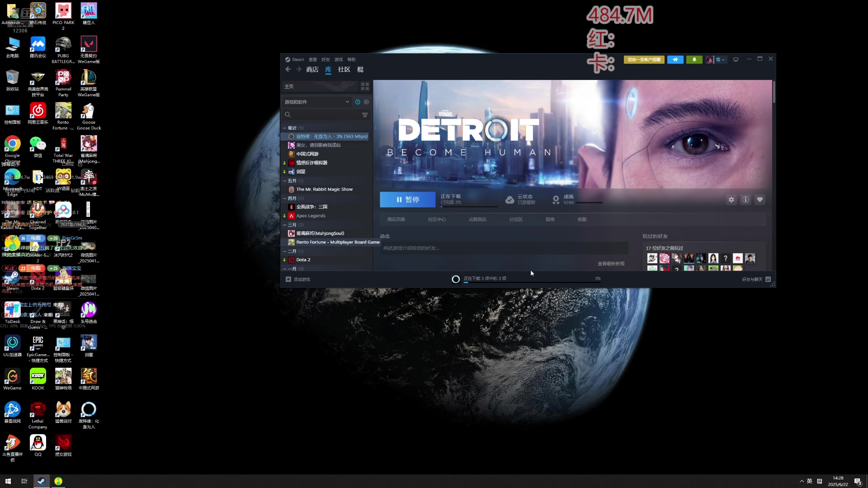Open the 指南 link
Viewport: 868px width, 488px height.
(550, 220)
